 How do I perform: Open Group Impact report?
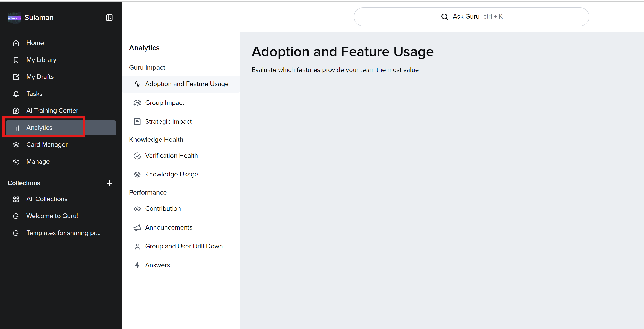(164, 103)
